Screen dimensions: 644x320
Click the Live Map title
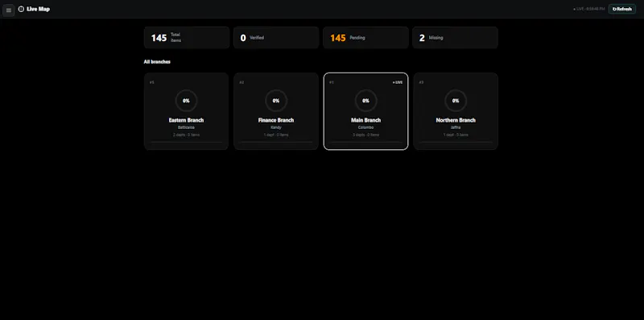pyautogui.click(x=38, y=9)
